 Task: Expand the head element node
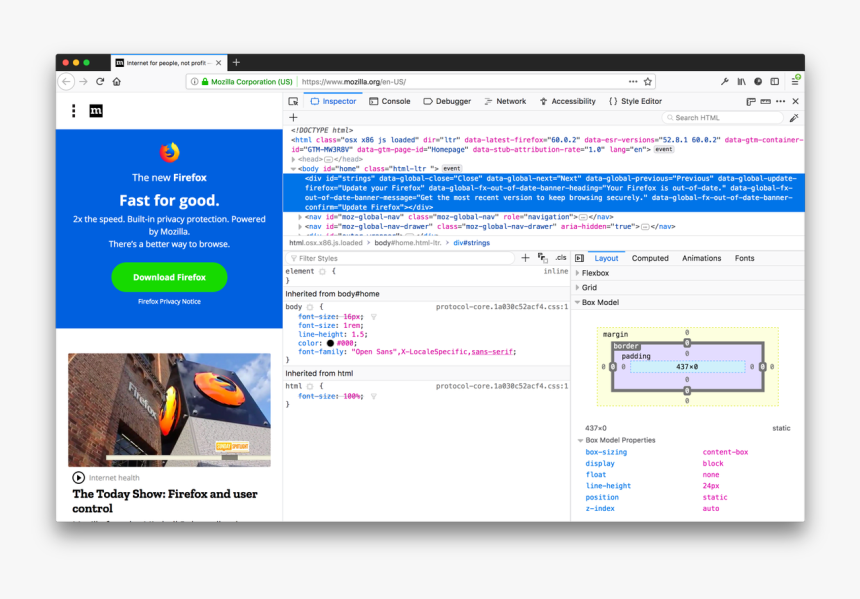293,160
